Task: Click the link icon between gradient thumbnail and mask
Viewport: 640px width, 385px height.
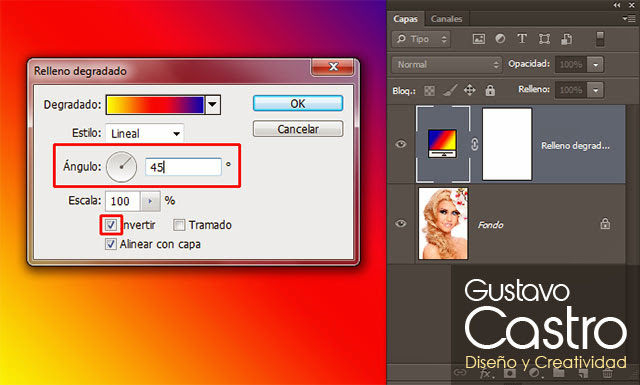Action: [x=474, y=144]
